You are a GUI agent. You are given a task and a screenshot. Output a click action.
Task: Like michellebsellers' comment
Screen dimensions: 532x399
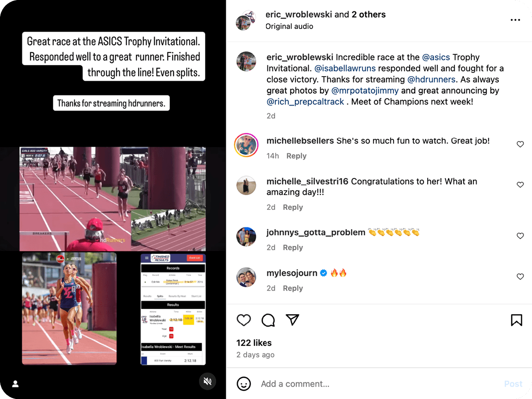coord(520,144)
